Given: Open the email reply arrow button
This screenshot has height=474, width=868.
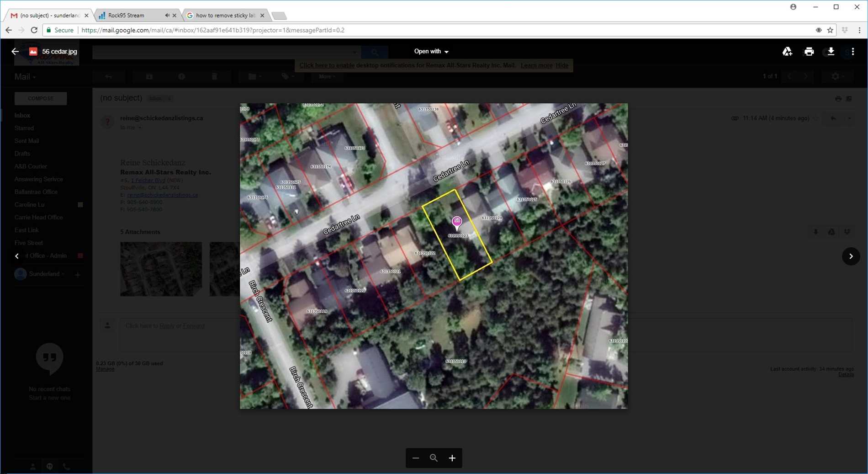Looking at the screenshot, I should tap(833, 118).
